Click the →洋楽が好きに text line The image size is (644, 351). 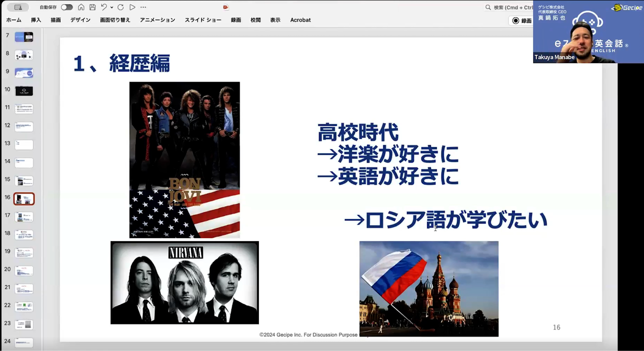388,154
